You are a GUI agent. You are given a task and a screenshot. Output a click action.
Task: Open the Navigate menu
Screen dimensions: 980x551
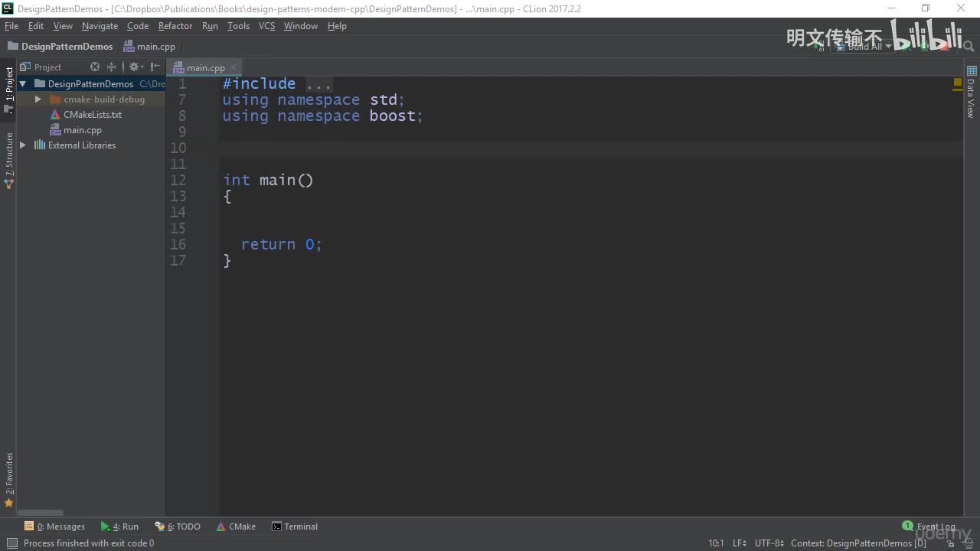click(100, 26)
